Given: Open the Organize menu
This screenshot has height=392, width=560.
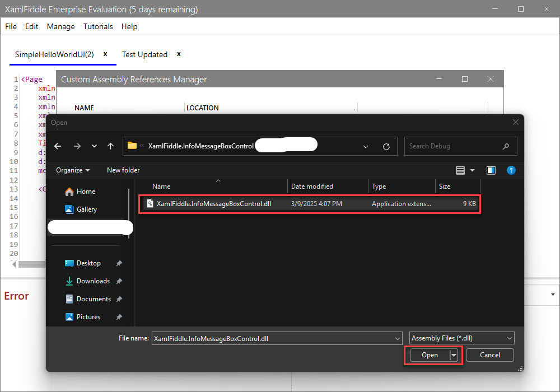Looking at the screenshot, I should 73,170.
